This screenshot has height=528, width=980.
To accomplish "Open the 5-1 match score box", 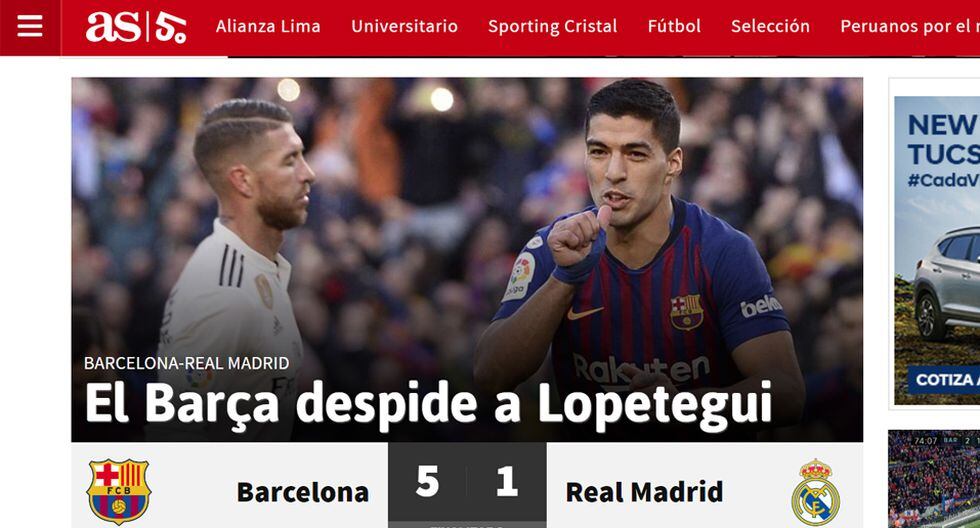I will point(467,482).
